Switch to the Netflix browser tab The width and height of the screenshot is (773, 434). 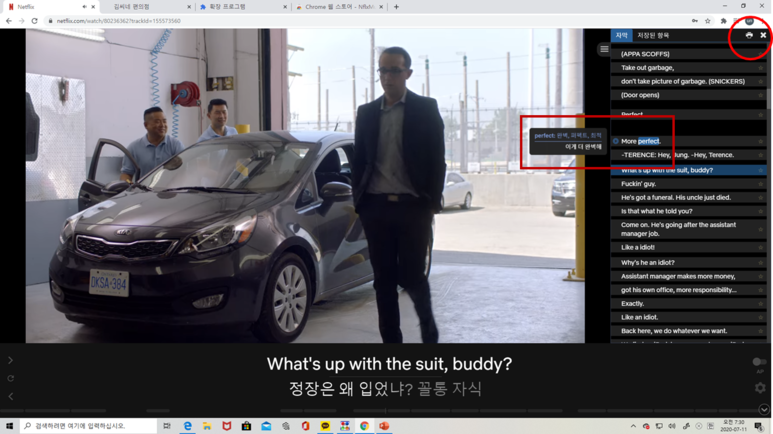point(49,7)
